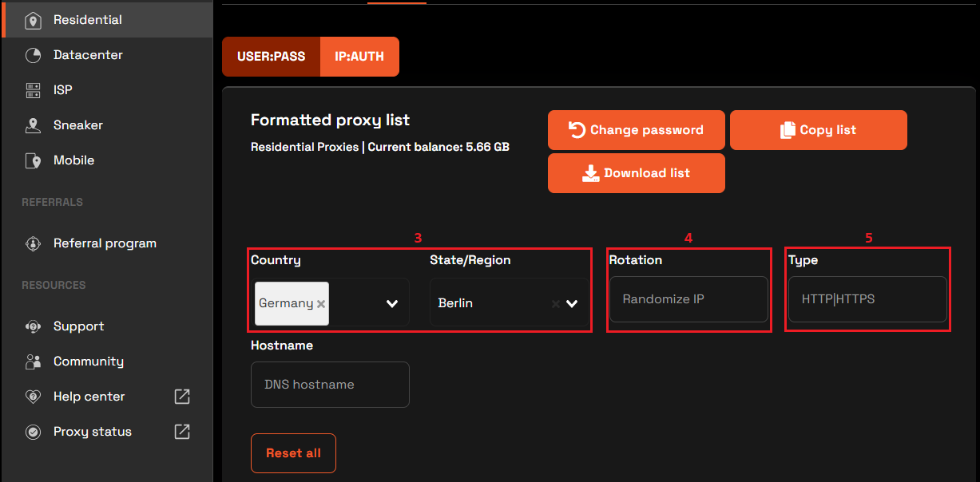
Task: Switch to USER:PASS authentication
Action: coord(271,57)
